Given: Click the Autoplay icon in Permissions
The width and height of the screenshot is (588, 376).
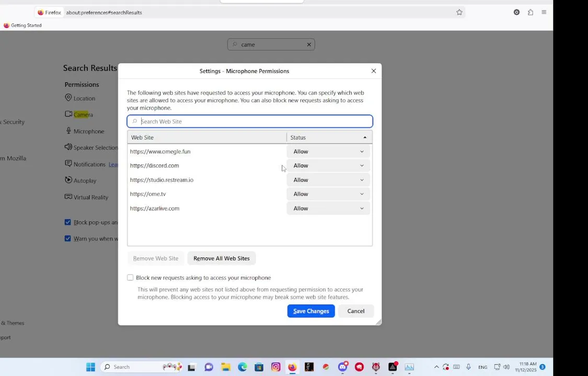Looking at the screenshot, I should [68, 180].
